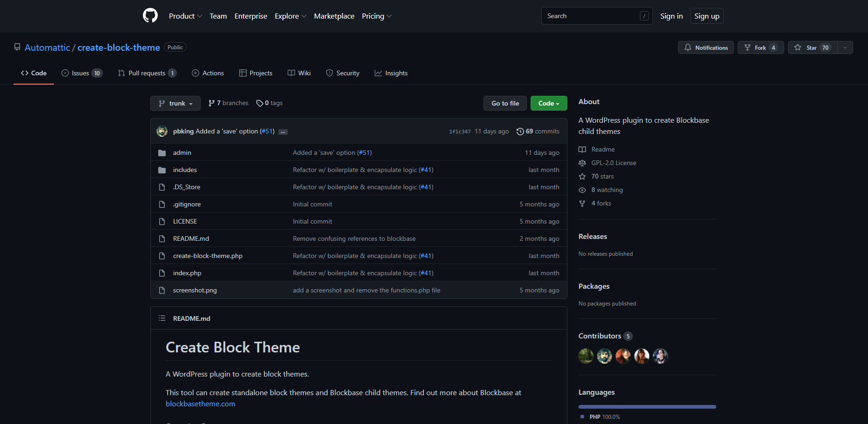
Task: Open the create-block-theme.php file
Action: 208,256
